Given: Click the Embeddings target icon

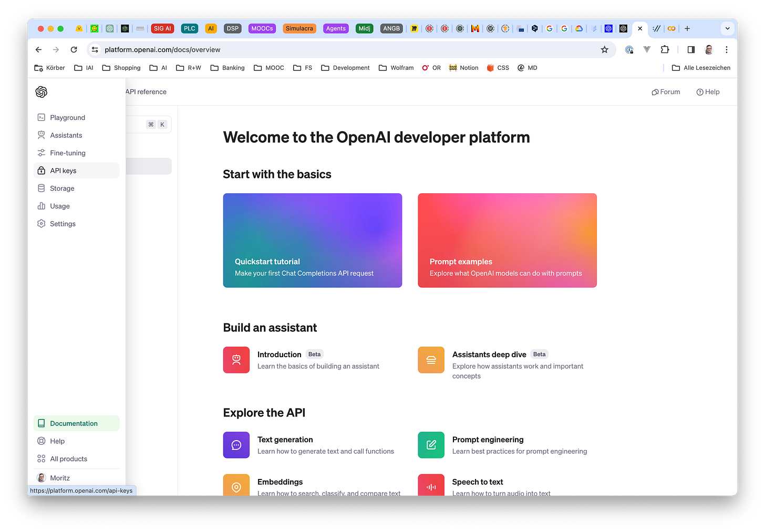Looking at the screenshot, I should pos(236,485).
